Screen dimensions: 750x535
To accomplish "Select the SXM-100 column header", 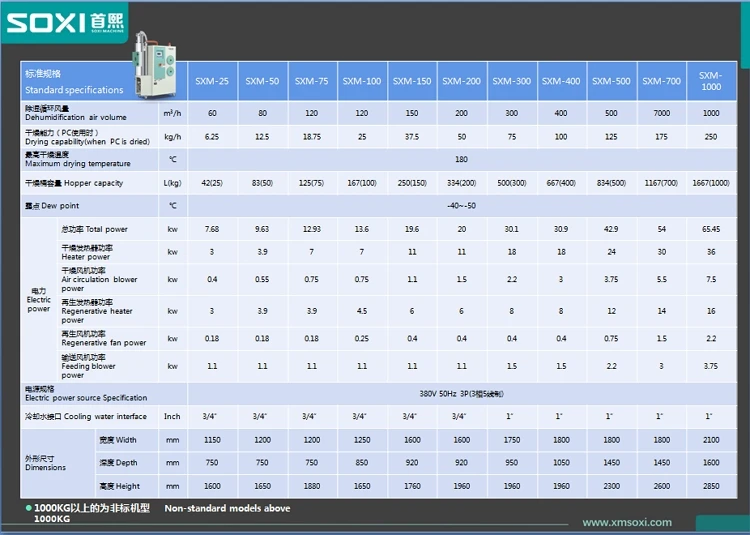I will [x=361, y=81].
